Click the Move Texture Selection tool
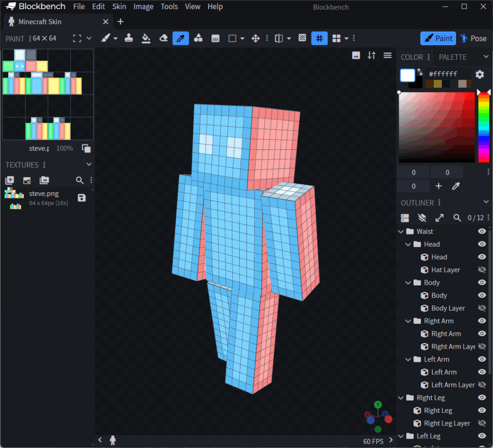The image size is (493, 448). 256,39
